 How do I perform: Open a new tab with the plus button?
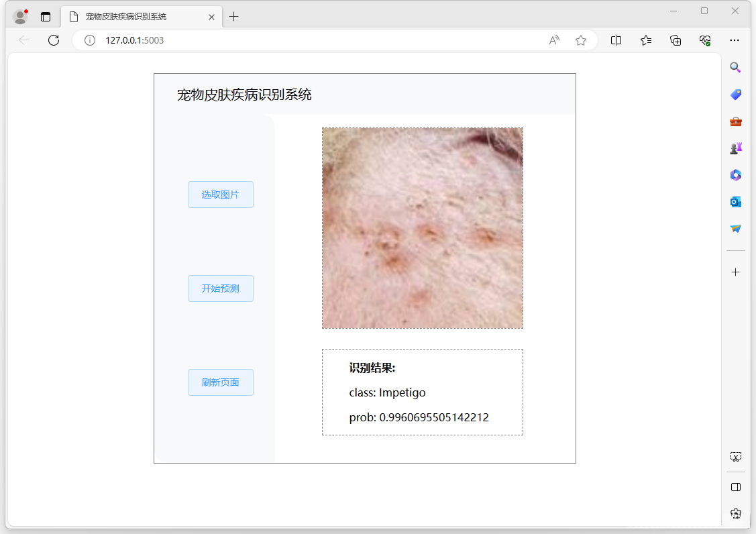pos(233,17)
